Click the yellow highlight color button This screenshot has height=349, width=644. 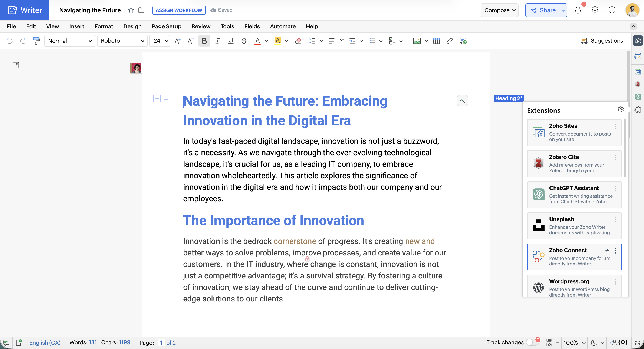(x=277, y=41)
